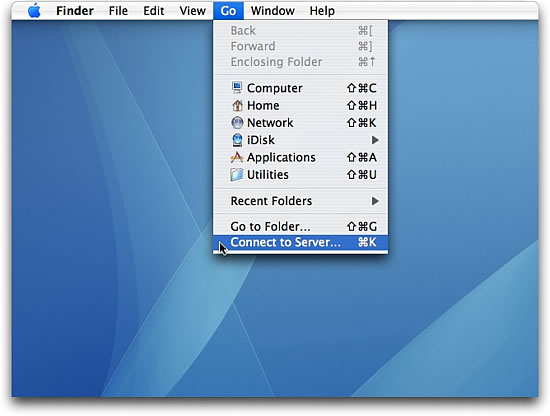Click the Applications icon
The width and height of the screenshot is (550, 416).
237,157
